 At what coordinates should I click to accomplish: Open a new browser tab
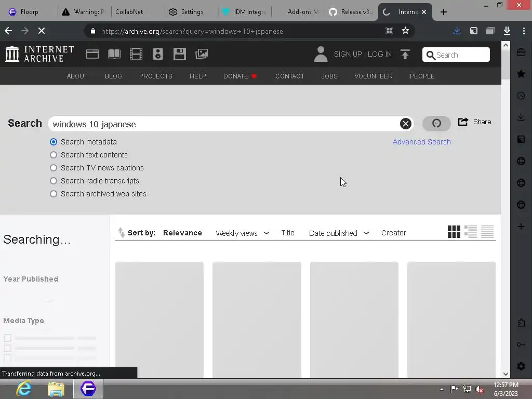[444, 12]
